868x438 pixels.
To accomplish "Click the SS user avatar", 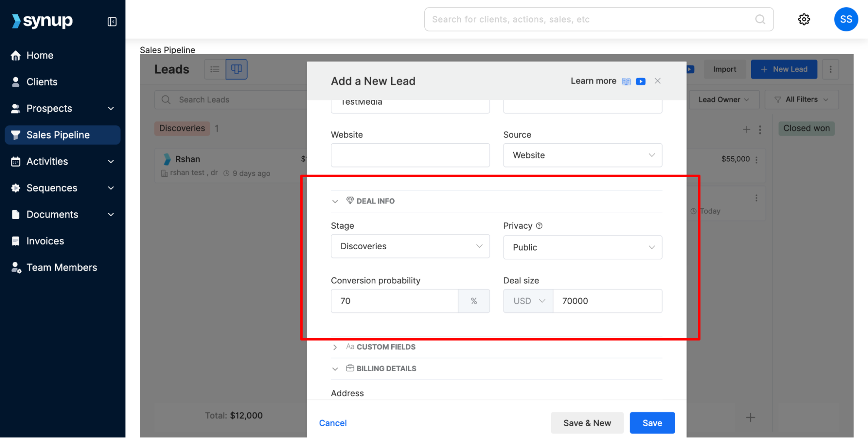I will [x=845, y=20].
